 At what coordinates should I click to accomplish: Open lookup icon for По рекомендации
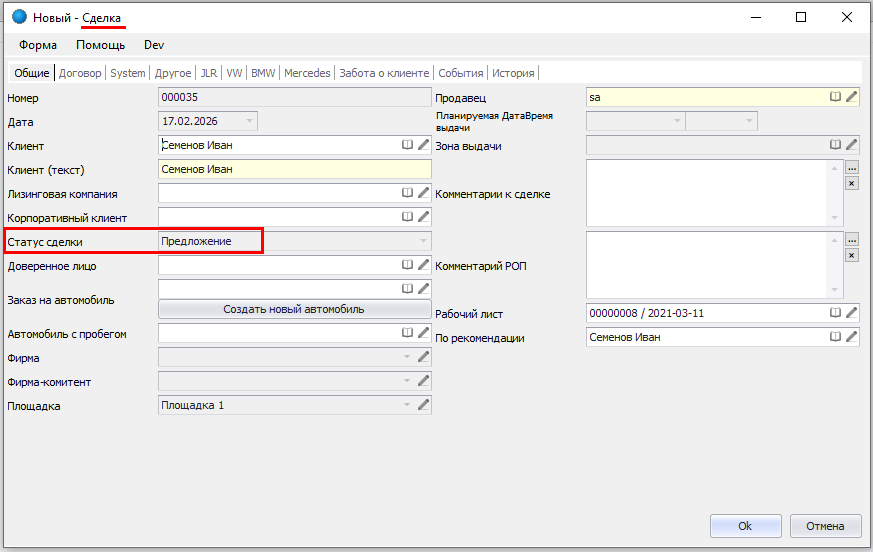(835, 337)
